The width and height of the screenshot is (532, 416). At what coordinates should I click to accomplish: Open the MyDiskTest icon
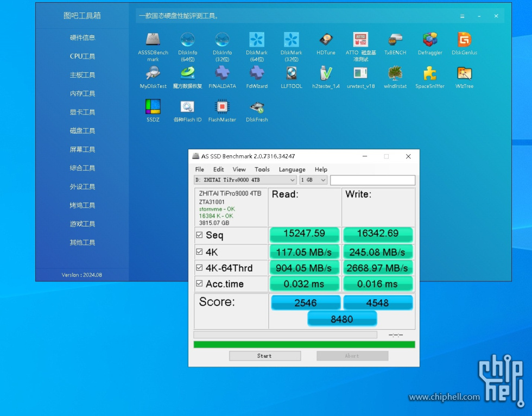point(153,73)
